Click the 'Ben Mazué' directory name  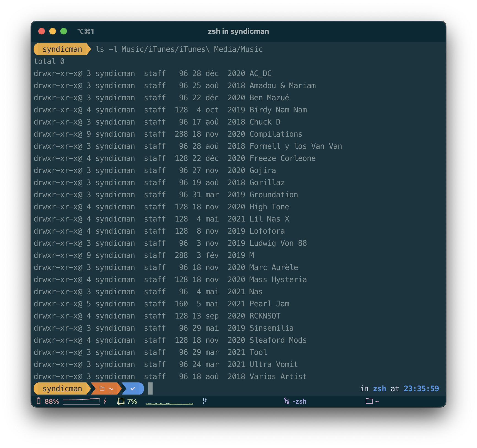269,98
